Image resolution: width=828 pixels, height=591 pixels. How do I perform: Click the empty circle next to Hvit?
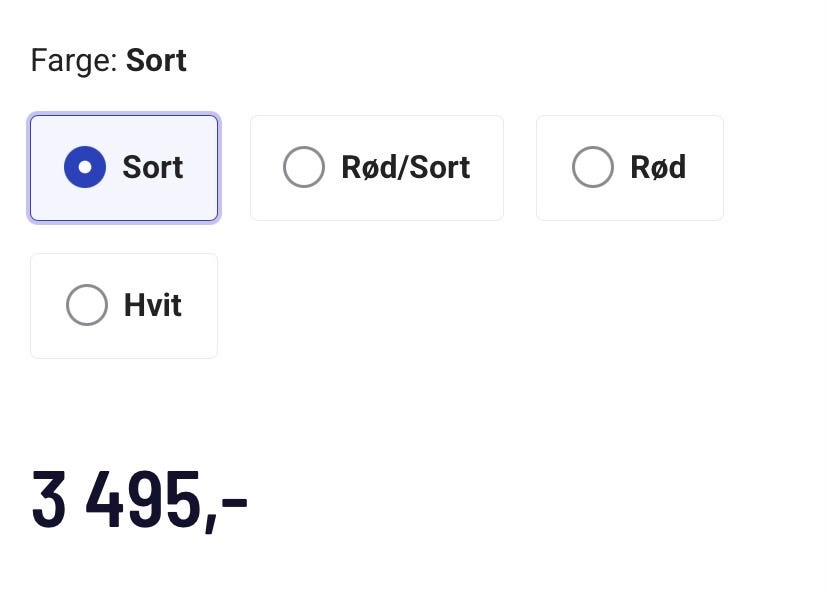[x=86, y=305]
